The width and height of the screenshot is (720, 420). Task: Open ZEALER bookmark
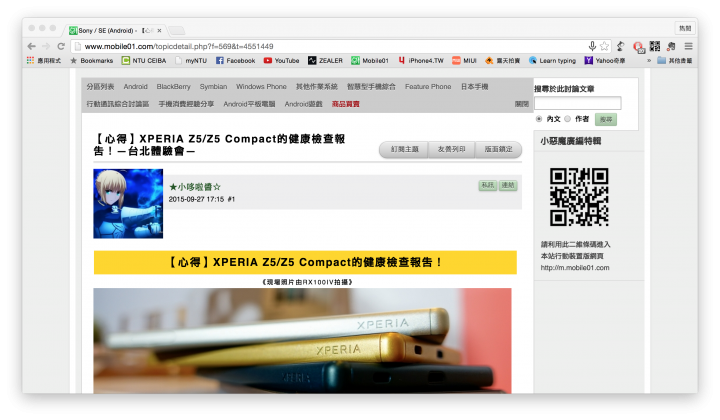325,60
